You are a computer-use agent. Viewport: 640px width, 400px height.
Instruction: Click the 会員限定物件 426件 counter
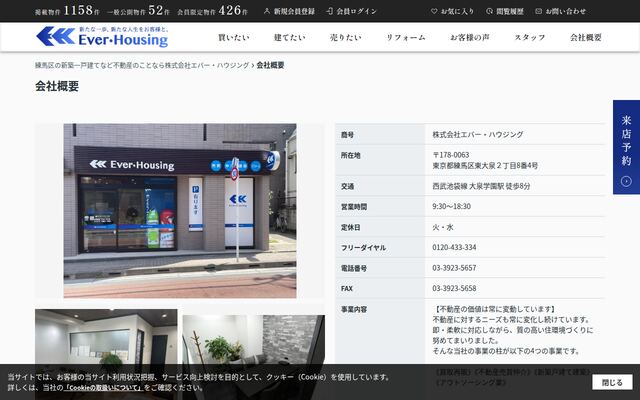pyautogui.click(x=212, y=11)
